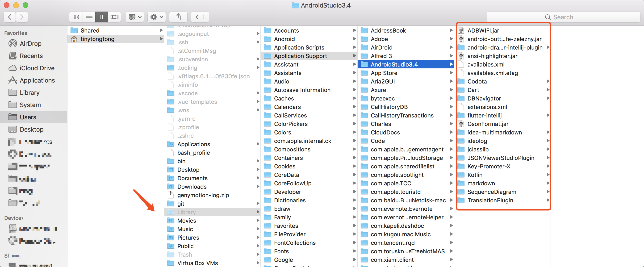Click the GsonFormat.jar file icon

461,124
